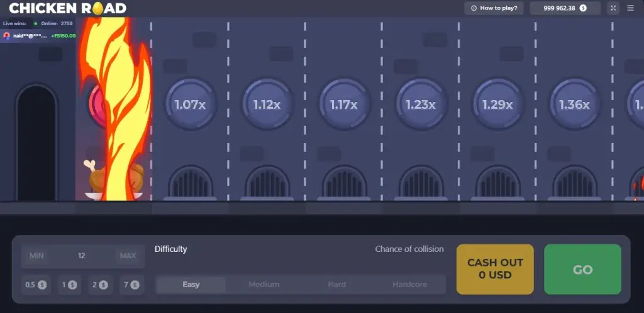Screen dimensions: 644x313
Task: Click the sewer grate under 1.07x
Action: [191, 183]
